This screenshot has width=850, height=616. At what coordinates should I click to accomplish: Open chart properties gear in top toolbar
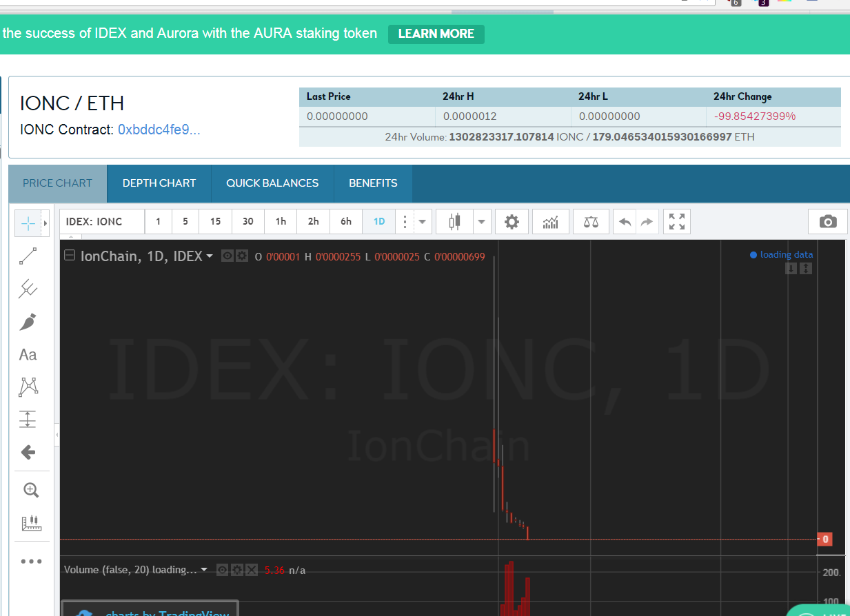pos(512,222)
